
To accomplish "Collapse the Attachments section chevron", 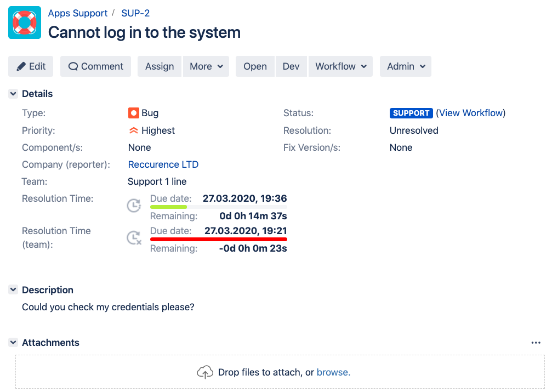I will pyautogui.click(x=13, y=342).
